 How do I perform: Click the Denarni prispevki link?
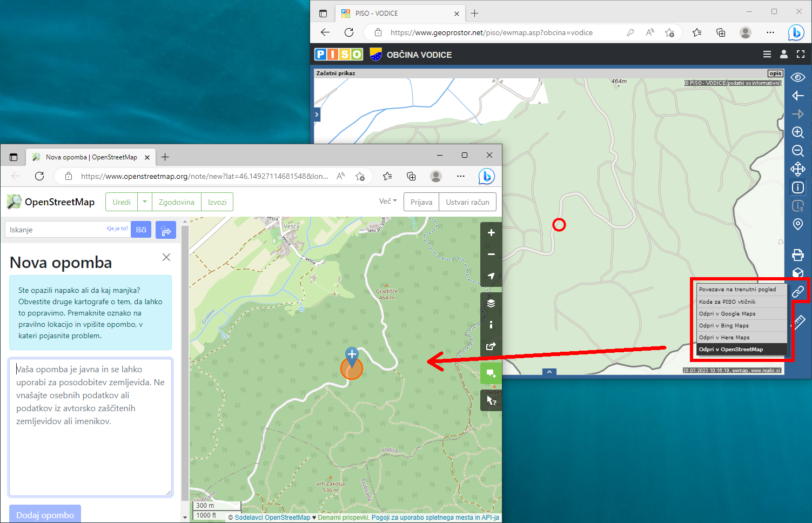pos(343,518)
